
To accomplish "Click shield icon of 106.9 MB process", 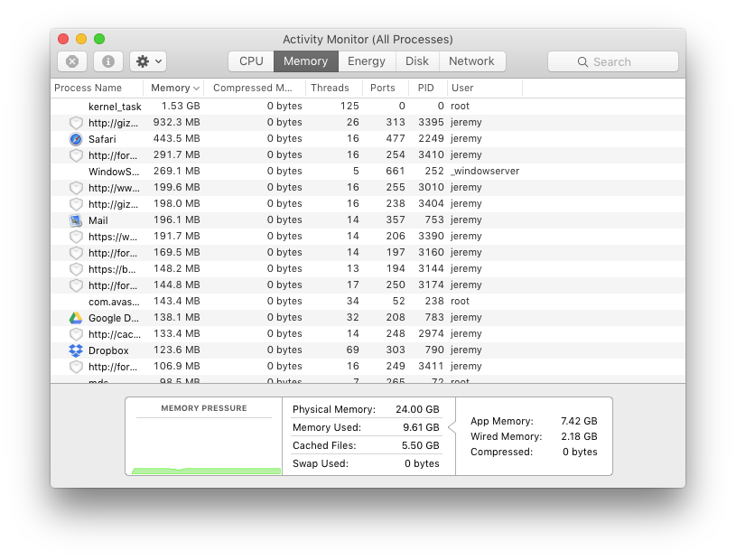I will click(x=76, y=367).
